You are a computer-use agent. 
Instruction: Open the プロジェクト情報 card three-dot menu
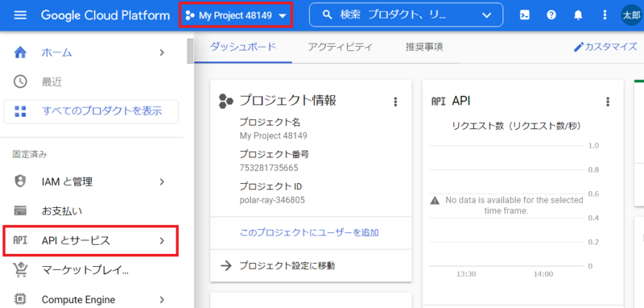coord(395,102)
